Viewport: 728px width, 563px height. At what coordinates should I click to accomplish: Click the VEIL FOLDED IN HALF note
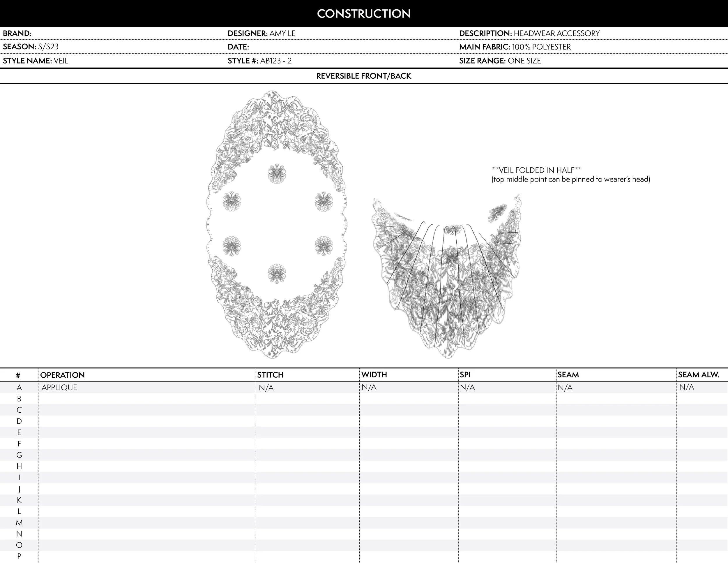pyautogui.click(x=537, y=170)
